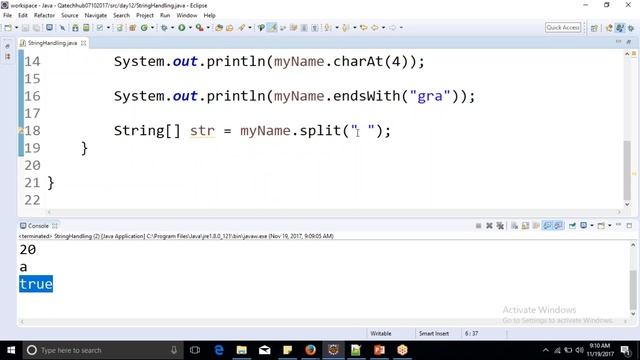Viewport: 640px width, 360px height.
Task: Expand the Display Selected Console dropdown arrow
Action: point(592,226)
